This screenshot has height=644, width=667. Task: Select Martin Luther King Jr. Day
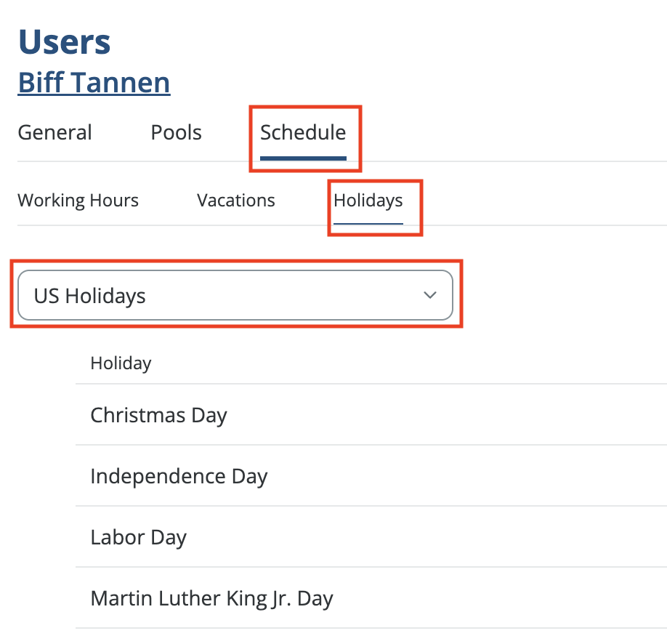(211, 598)
